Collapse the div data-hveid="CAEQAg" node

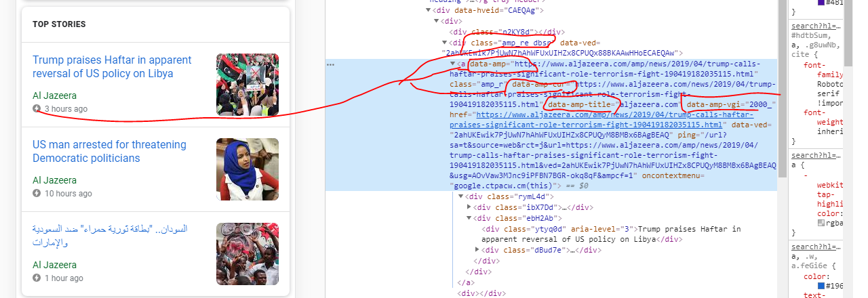[x=429, y=11]
